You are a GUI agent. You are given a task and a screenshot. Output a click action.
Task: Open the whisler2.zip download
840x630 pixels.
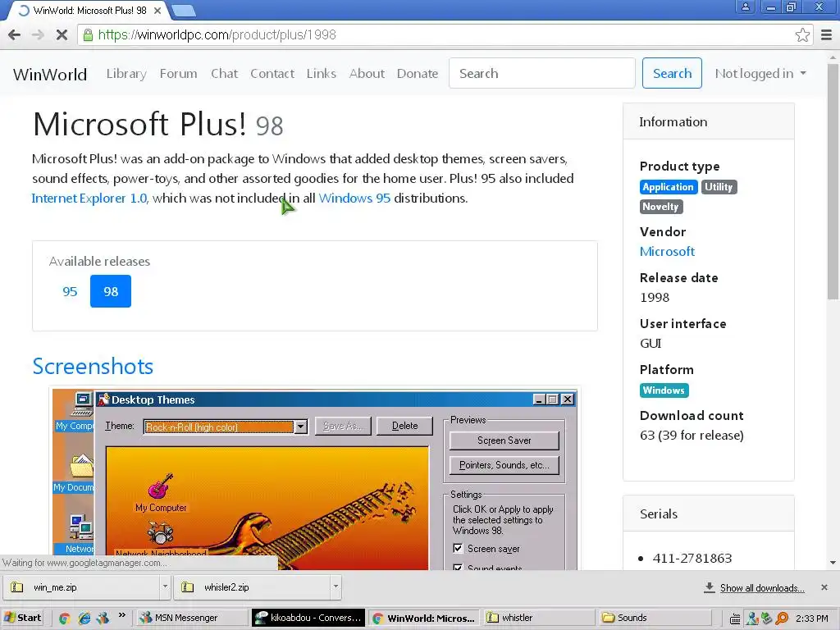point(253,587)
